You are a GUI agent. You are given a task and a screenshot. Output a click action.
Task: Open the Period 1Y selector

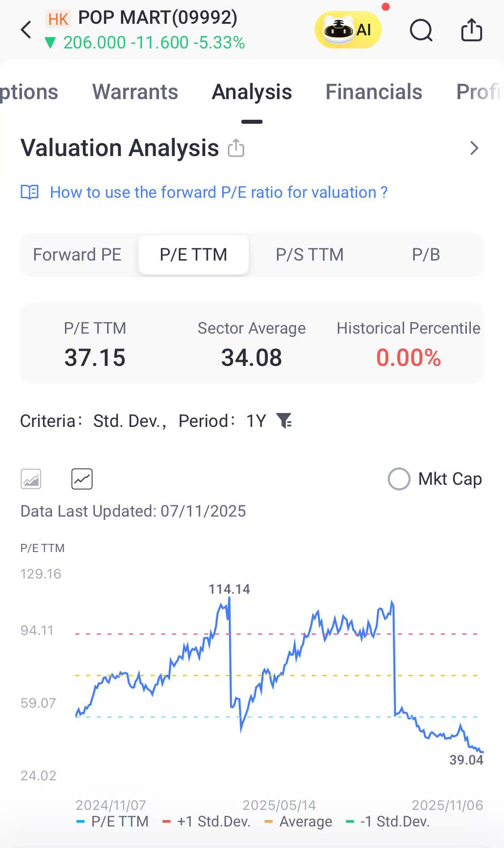coord(256,421)
